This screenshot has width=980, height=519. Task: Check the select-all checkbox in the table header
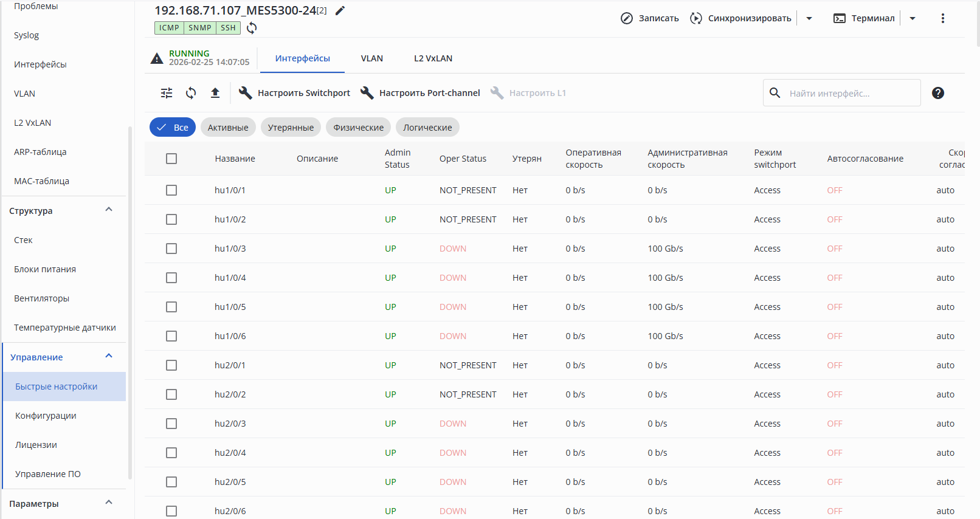click(x=171, y=159)
